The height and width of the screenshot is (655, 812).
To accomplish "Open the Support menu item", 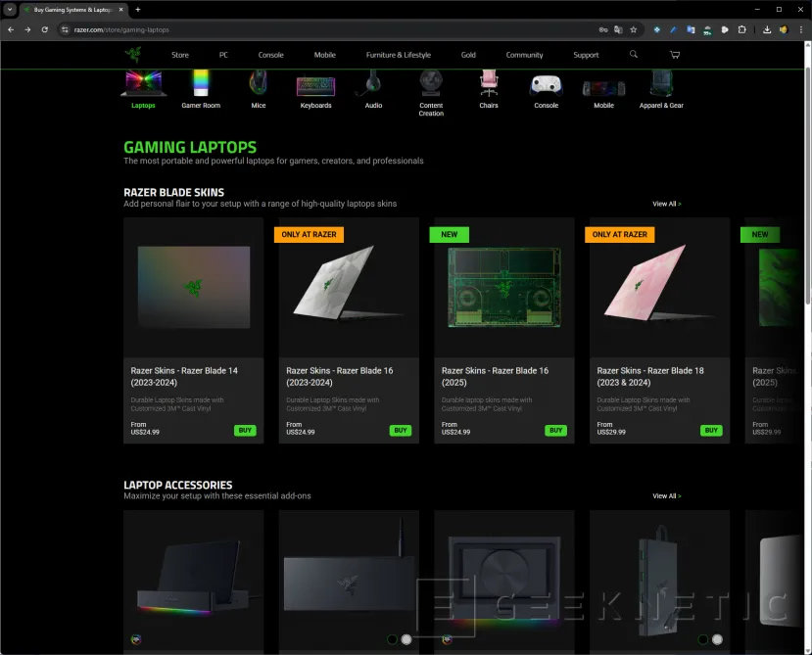I will coord(586,55).
